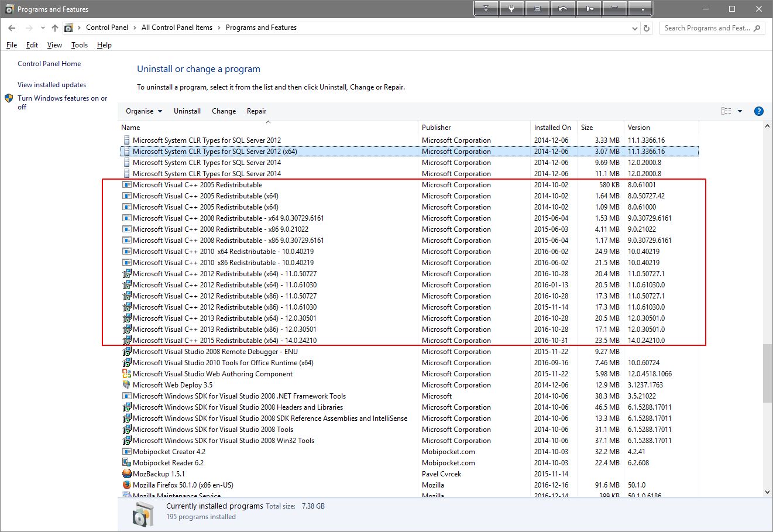
Task: Click the address bar location icon
Action: pos(69,28)
